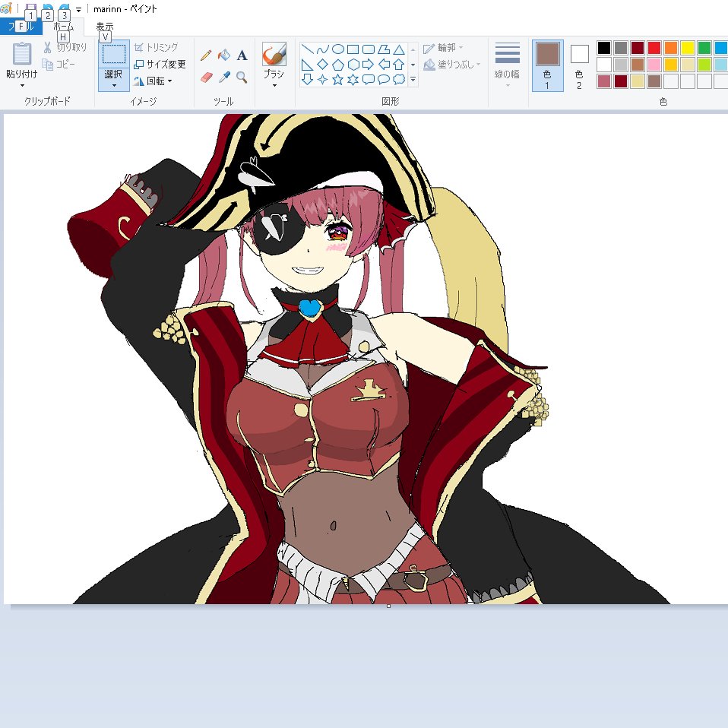The height and width of the screenshot is (728, 728).
Task: Click Save icon in Quick Access Toolbar
Action: 30,8
